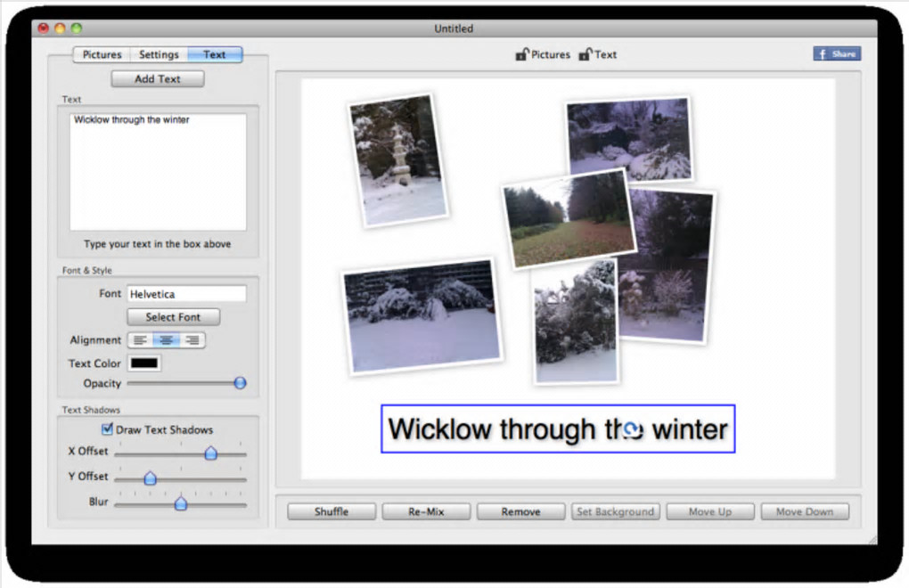
Task: Toggle Draw Text Shadows checkbox
Action: coord(107,429)
